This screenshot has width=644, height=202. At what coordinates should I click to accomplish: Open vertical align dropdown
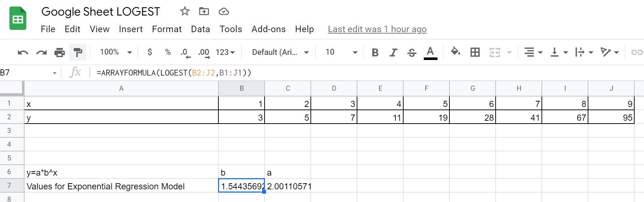(x=559, y=52)
